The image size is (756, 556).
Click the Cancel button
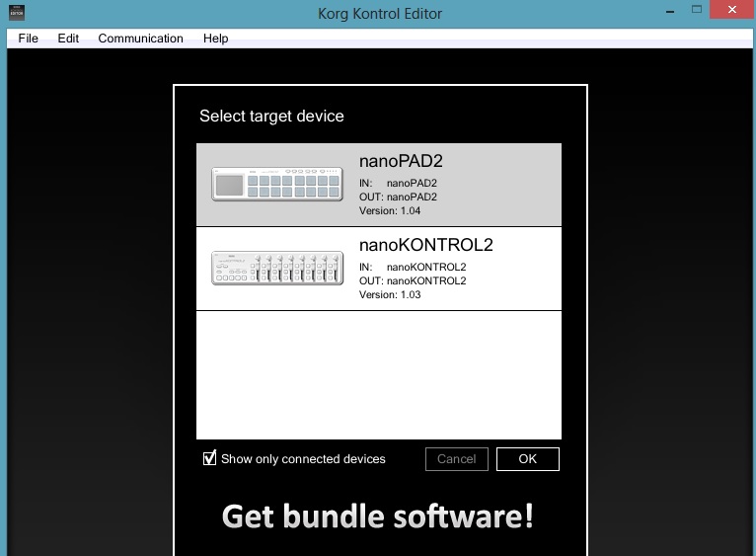457,459
